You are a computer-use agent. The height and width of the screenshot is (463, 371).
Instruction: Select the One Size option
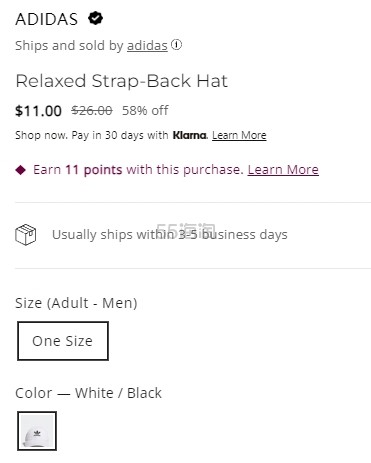tap(63, 341)
